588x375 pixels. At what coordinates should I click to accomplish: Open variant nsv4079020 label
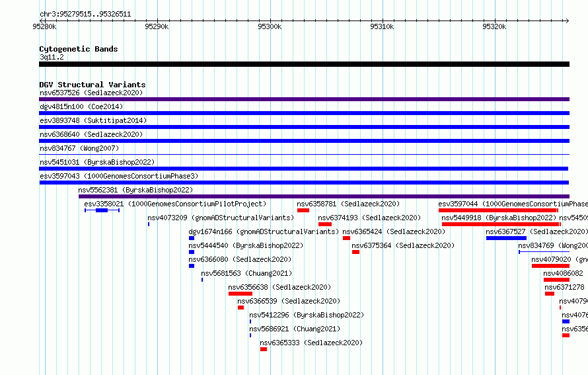560,259
